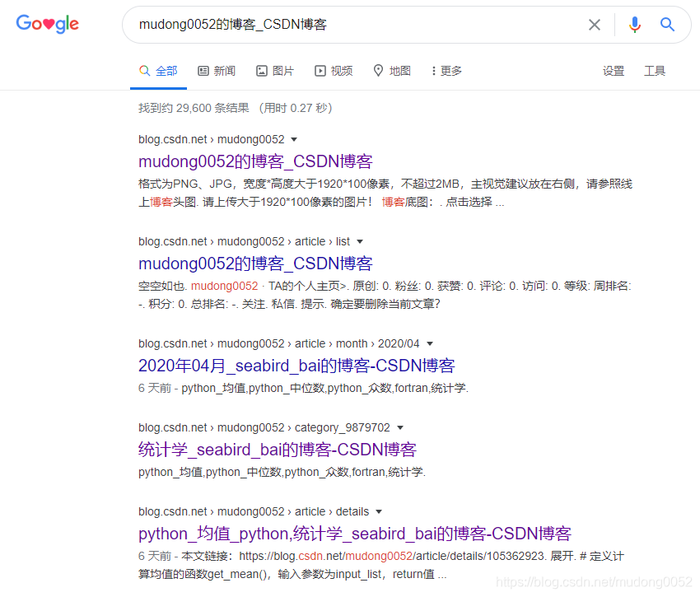Click the 6 天前 snippet under 2020年04月 result
The width and height of the screenshot is (700, 597).
click(303, 389)
